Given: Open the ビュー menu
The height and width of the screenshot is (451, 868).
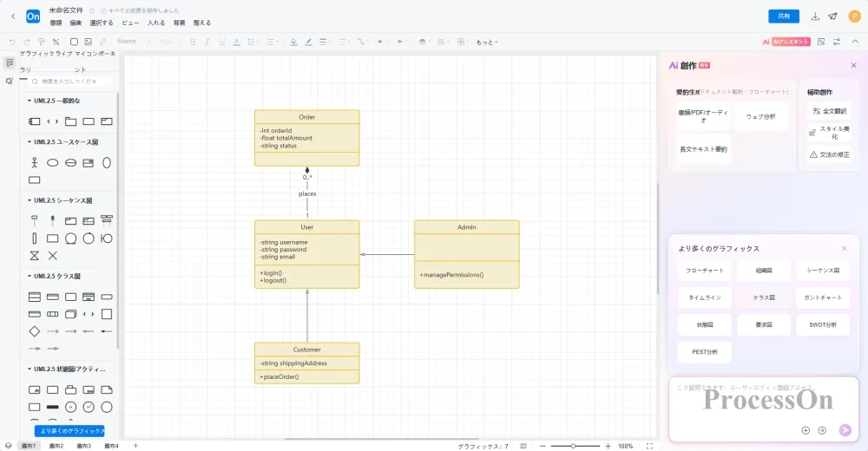Looking at the screenshot, I should tap(130, 23).
